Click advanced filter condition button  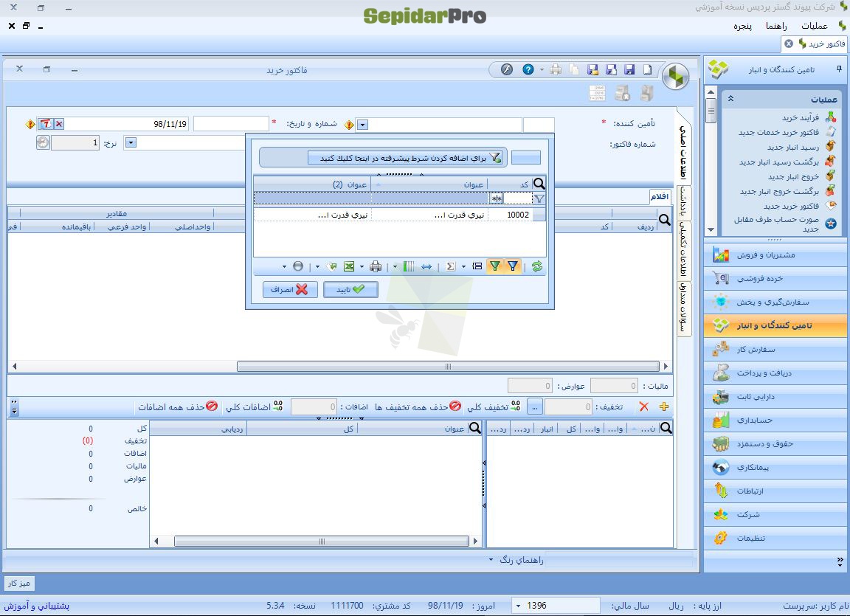click(405, 158)
